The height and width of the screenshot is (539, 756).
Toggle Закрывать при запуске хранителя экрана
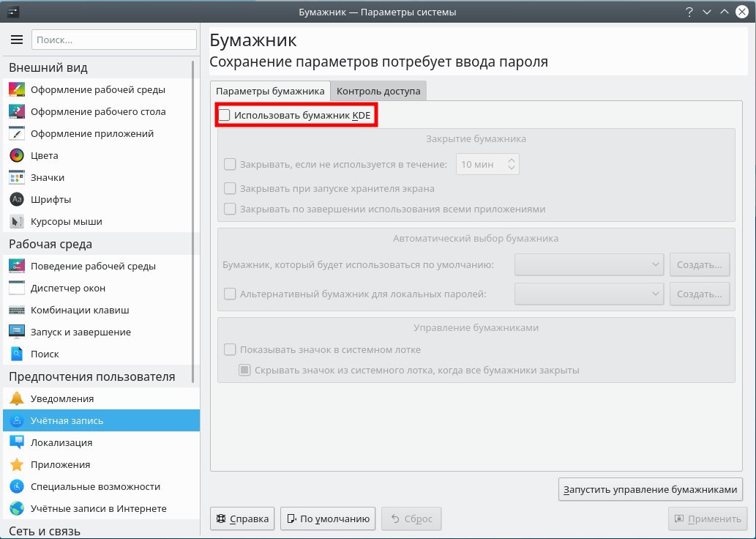(230, 188)
